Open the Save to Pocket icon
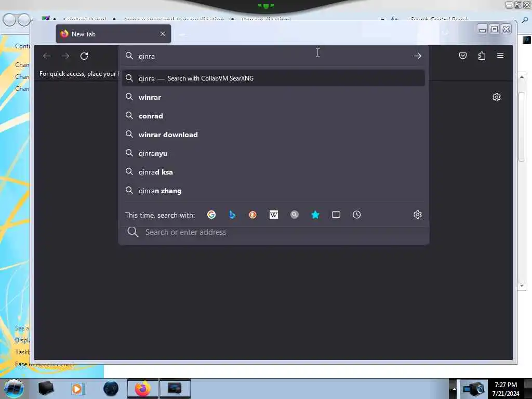Screen dimensions: 532x399 point(463,56)
